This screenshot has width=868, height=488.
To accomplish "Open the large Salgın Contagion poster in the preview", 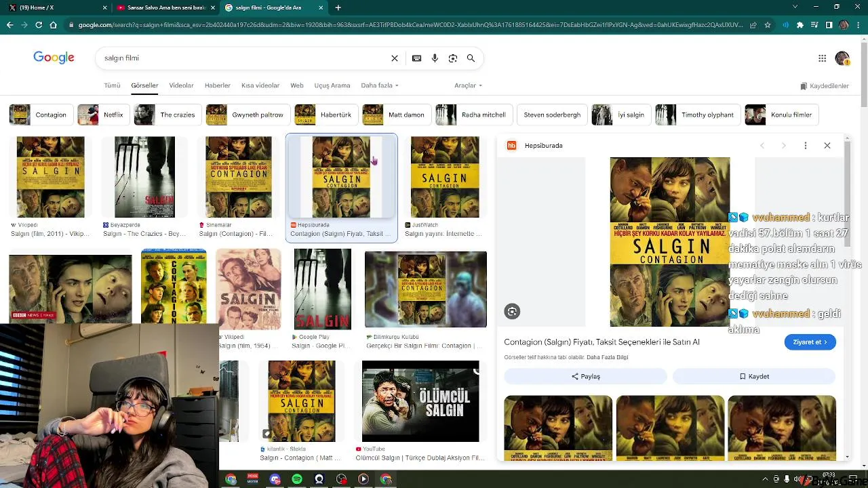I will pos(670,242).
